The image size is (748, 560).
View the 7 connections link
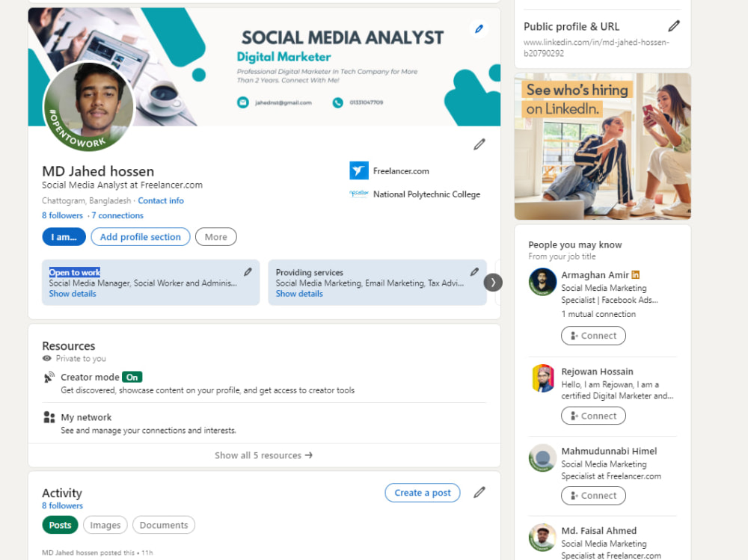click(x=117, y=215)
